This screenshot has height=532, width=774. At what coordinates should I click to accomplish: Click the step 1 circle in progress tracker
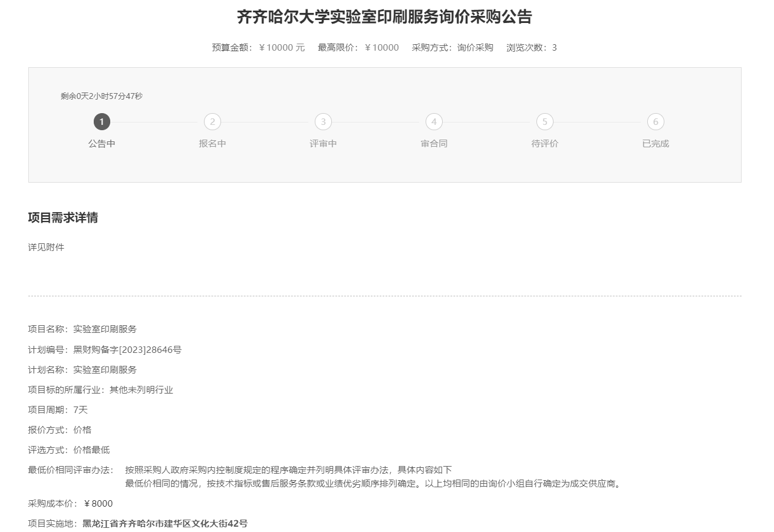pyautogui.click(x=101, y=122)
